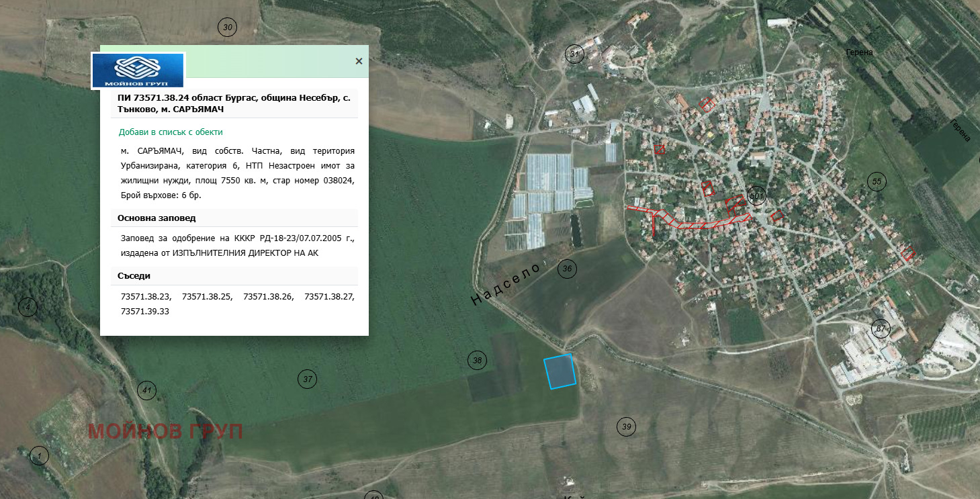Viewport: 980px width, 499px height.
Task: Click the 'Съседи' section header
Action: pyautogui.click(x=134, y=276)
